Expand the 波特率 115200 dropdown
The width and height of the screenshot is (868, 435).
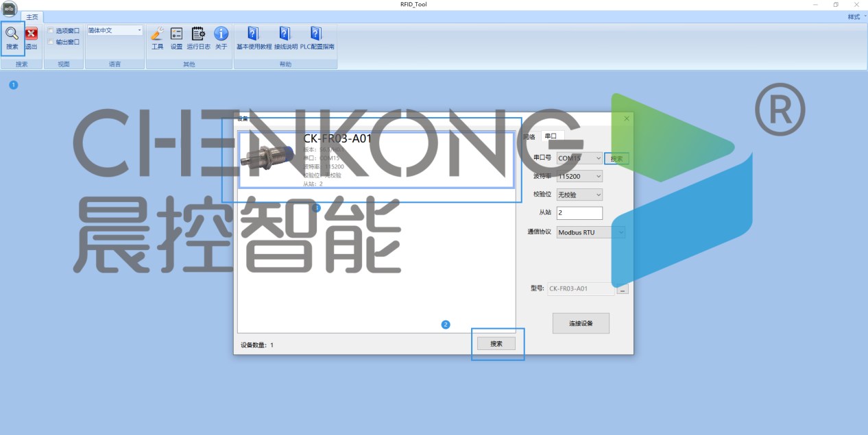pyautogui.click(x=579, y=177)
